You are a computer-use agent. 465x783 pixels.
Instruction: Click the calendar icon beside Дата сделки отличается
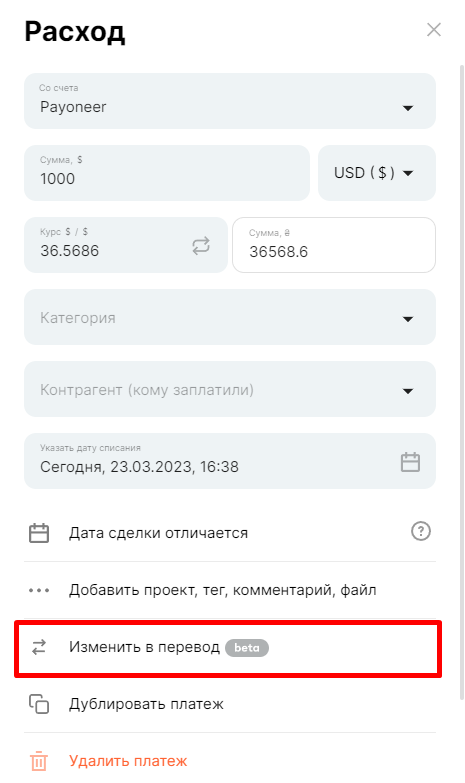coord(39,533)
